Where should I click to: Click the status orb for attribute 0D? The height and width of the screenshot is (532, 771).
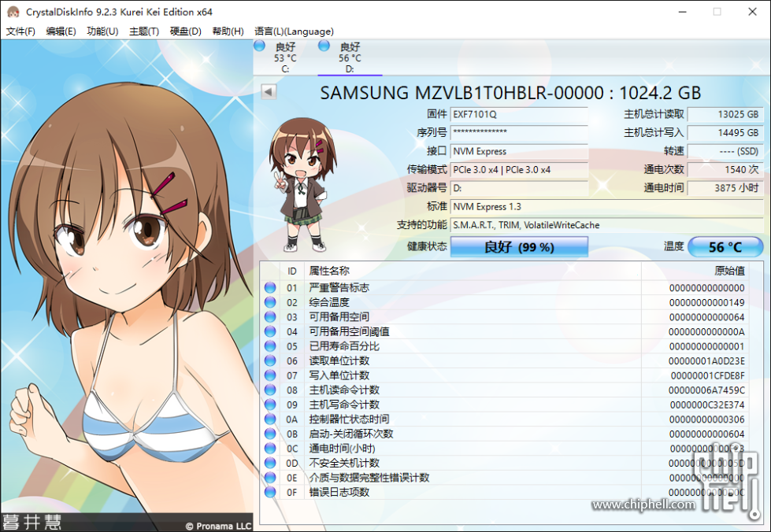coord(270,463)
